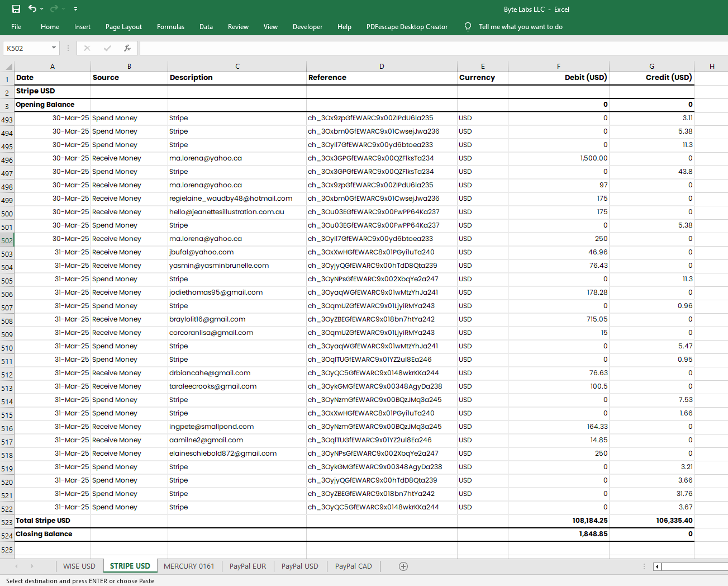The image size is (728, 586).
Task: Click elaineschiebold872@gmail.com cell
Action: point(237,453)
